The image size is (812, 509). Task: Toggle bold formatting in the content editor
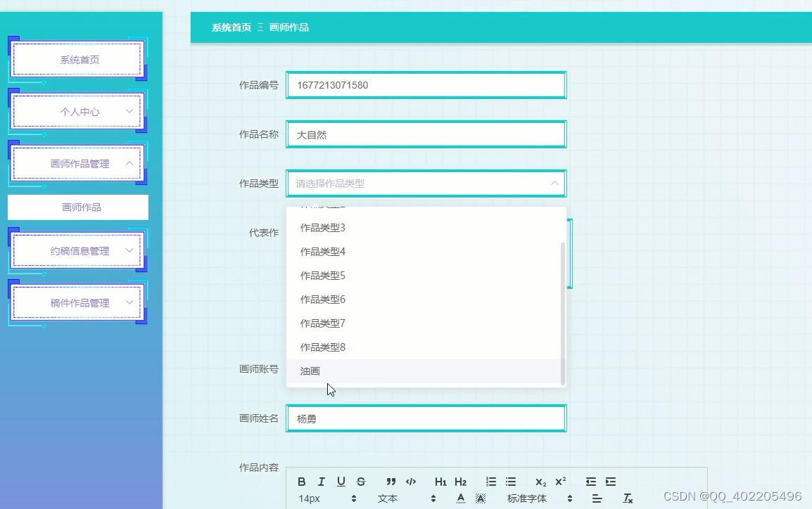click(302, 482)
